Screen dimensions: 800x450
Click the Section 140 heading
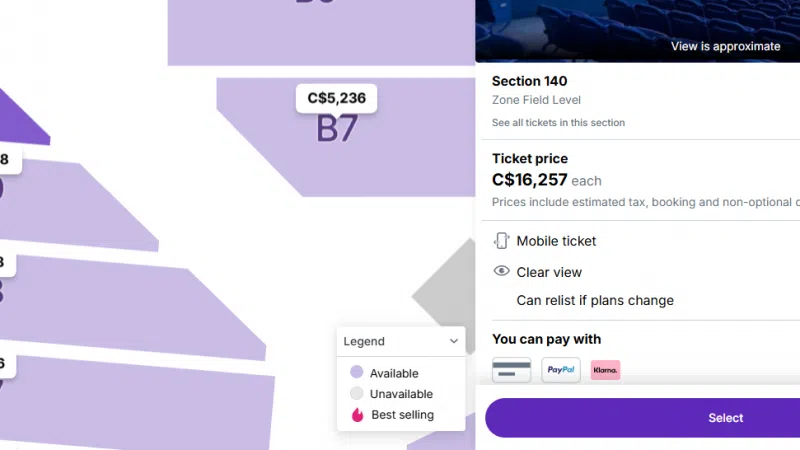[x=529, y=81]
